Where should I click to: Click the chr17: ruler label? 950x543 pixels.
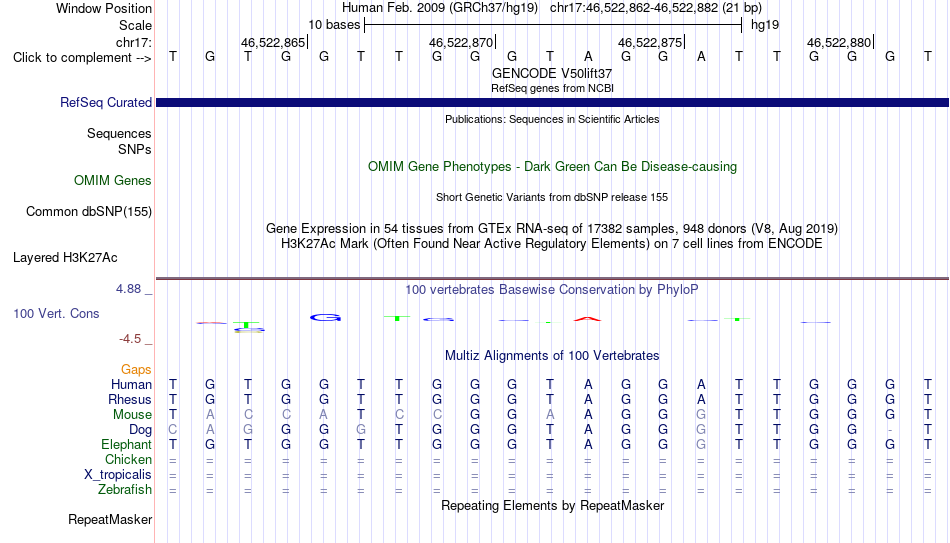[134, 42]
